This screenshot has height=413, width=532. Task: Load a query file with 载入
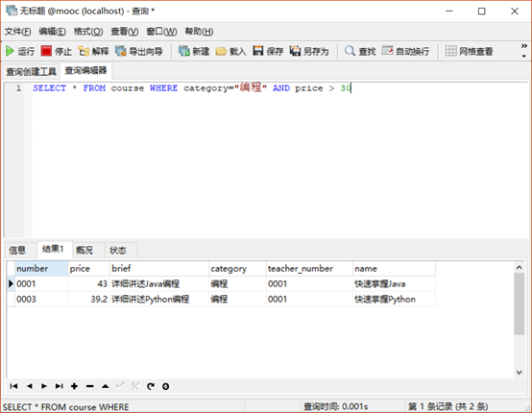(x=230, y=51)
